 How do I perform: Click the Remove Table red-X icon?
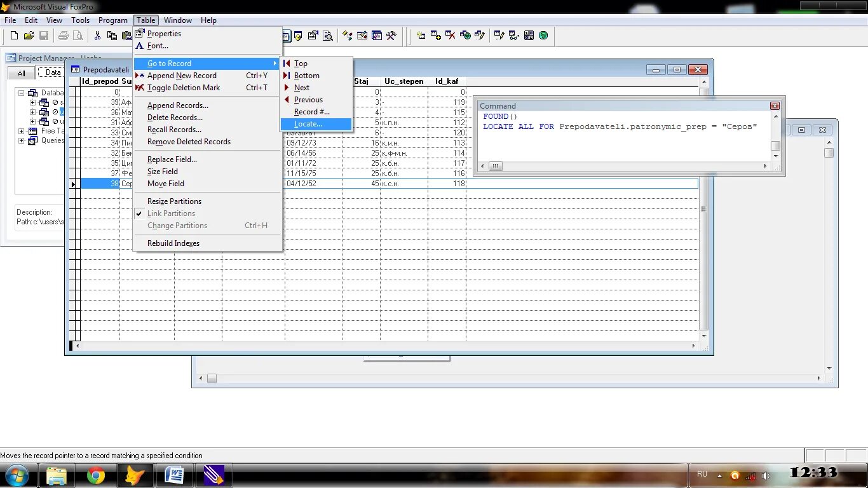tap(451, 36)
